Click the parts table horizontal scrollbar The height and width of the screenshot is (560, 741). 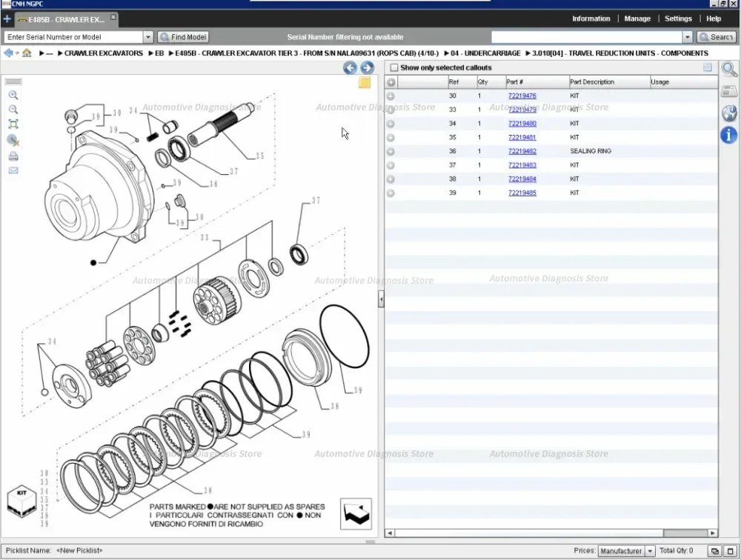pyautogui.click(x=551, y=533)
